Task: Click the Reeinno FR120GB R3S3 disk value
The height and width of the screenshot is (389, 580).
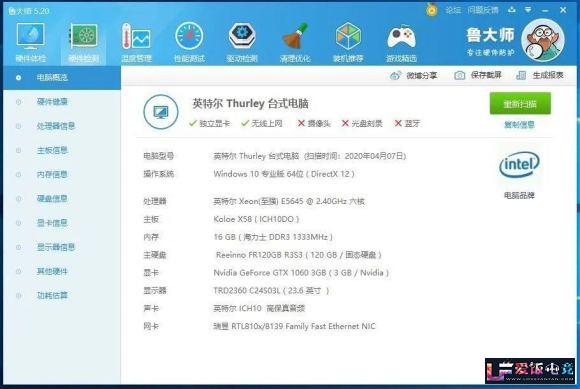Action: coord(299,255)
